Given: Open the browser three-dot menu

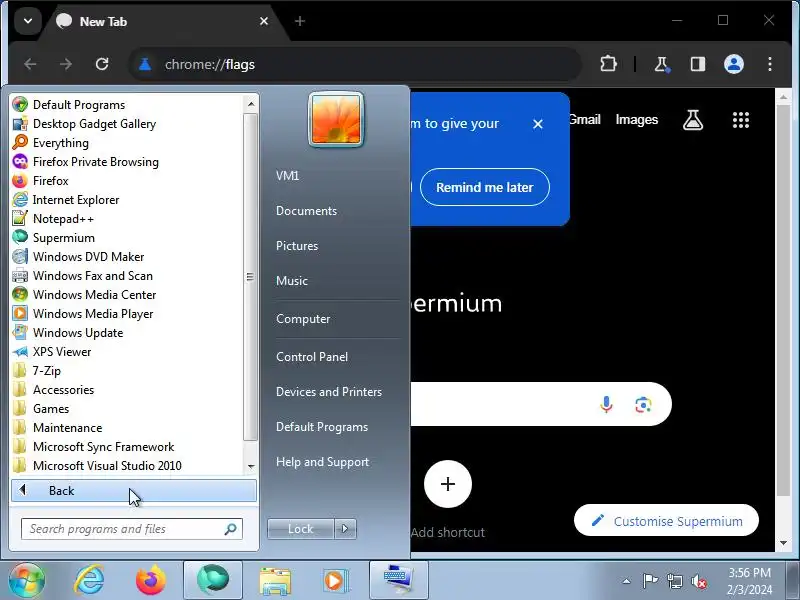Looking at the screenshot, I should coord(770,64).
